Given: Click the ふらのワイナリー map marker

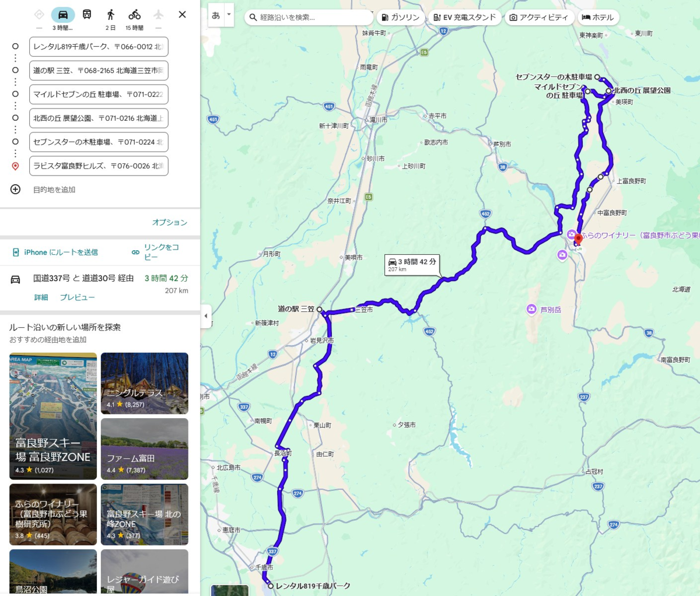Looking at the screenshot, I should tap(572, 234).
